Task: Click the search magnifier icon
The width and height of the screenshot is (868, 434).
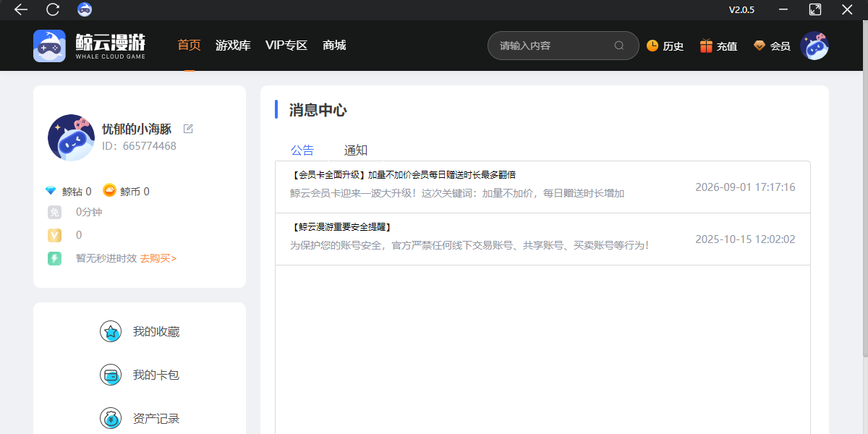Action: point(619,46)
